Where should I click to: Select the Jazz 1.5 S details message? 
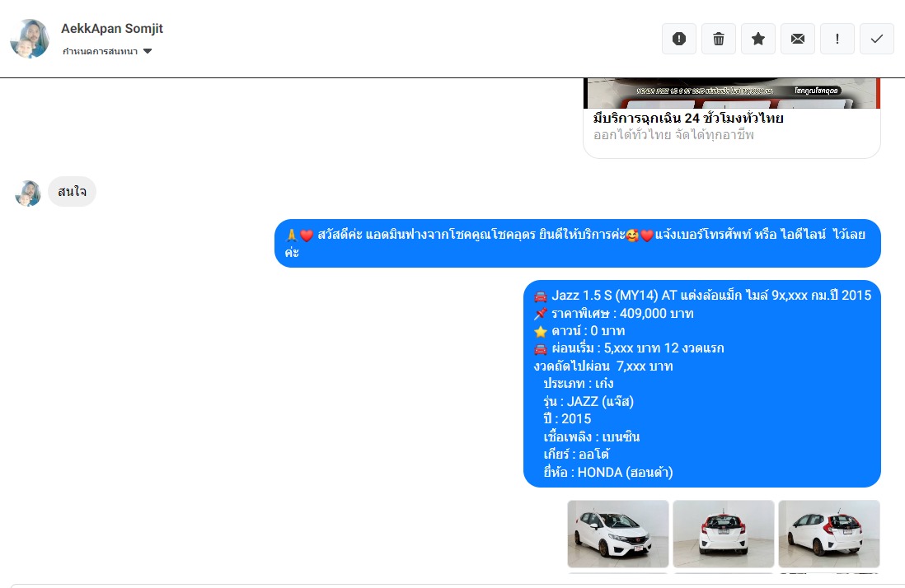pos(702,384)
